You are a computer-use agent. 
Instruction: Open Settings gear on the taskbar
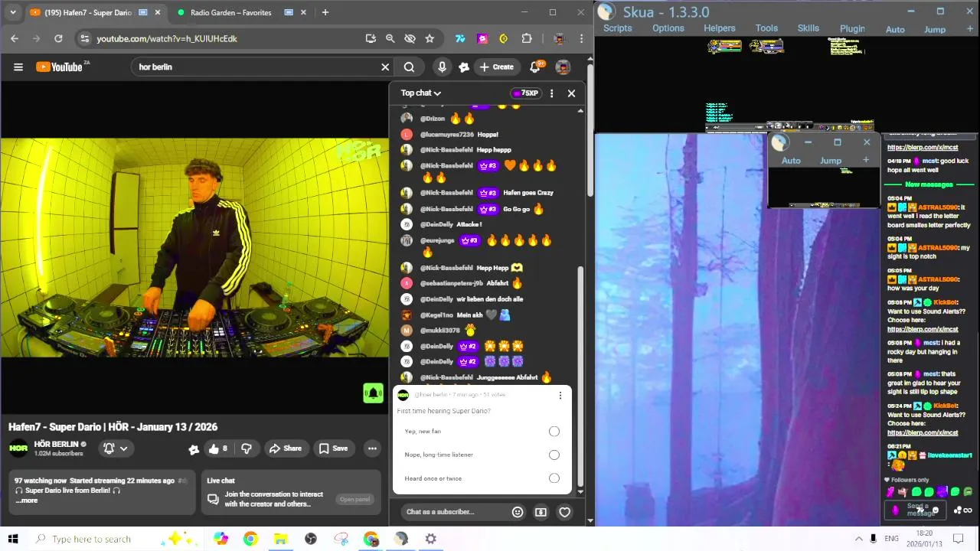pos(431,539)
